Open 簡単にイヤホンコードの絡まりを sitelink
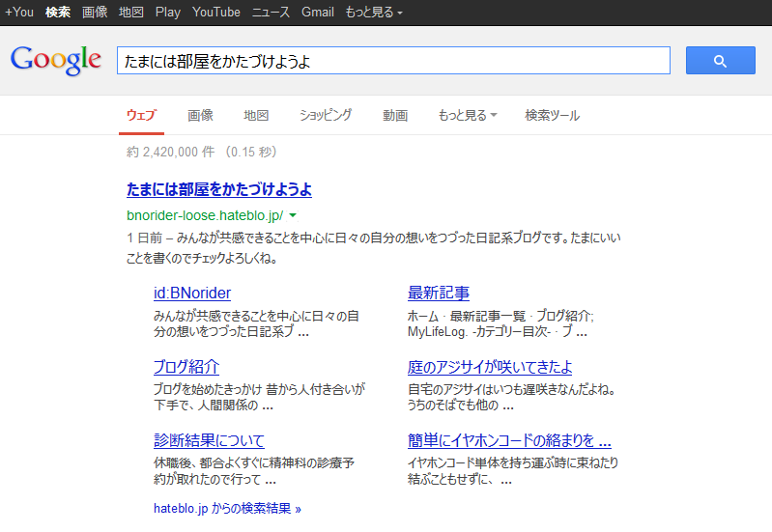 click(x=509, y=440)
